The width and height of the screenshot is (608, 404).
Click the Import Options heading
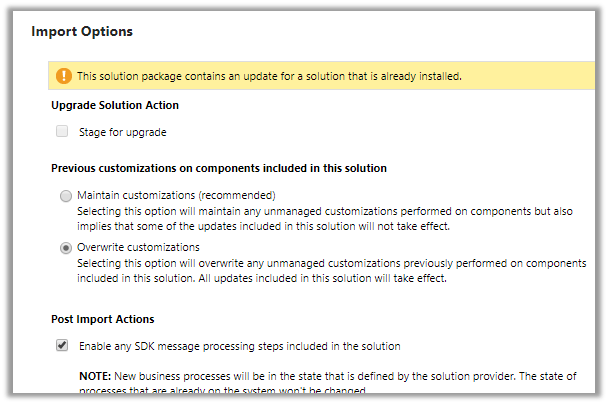coord(82,31)
